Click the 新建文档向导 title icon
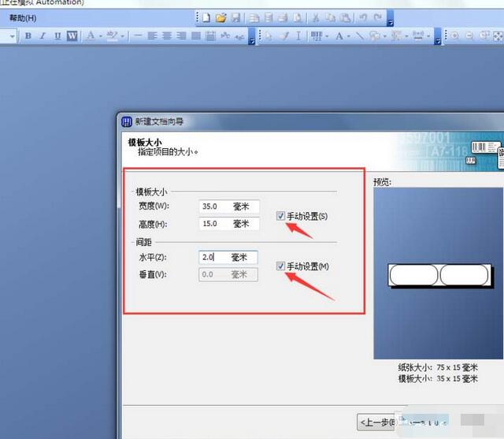 coord(127,121)
